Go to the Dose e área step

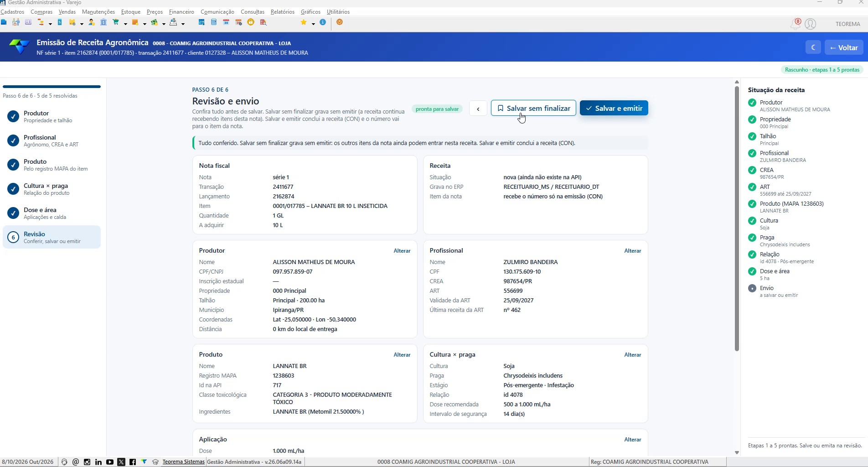pyautogui.click(x=52, y=213)
